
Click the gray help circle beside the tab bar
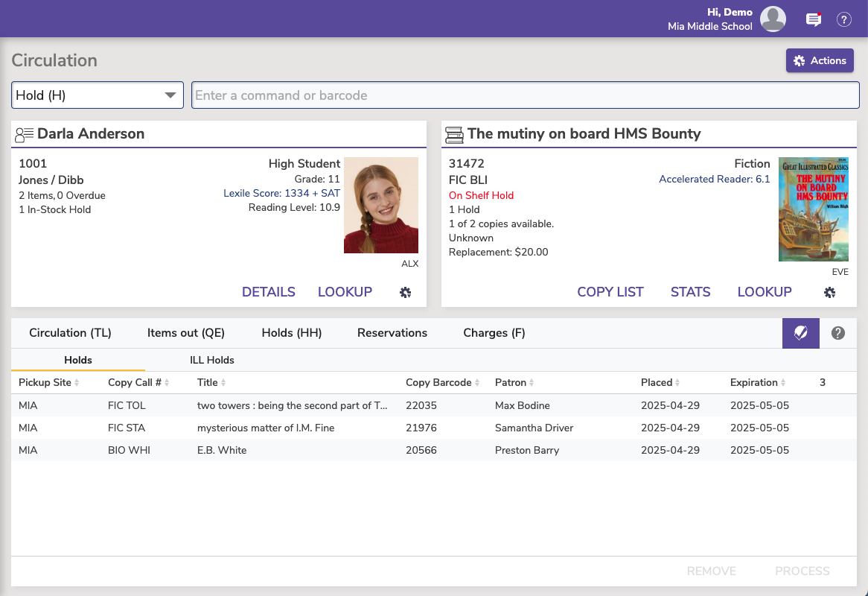tap(837, 333)
